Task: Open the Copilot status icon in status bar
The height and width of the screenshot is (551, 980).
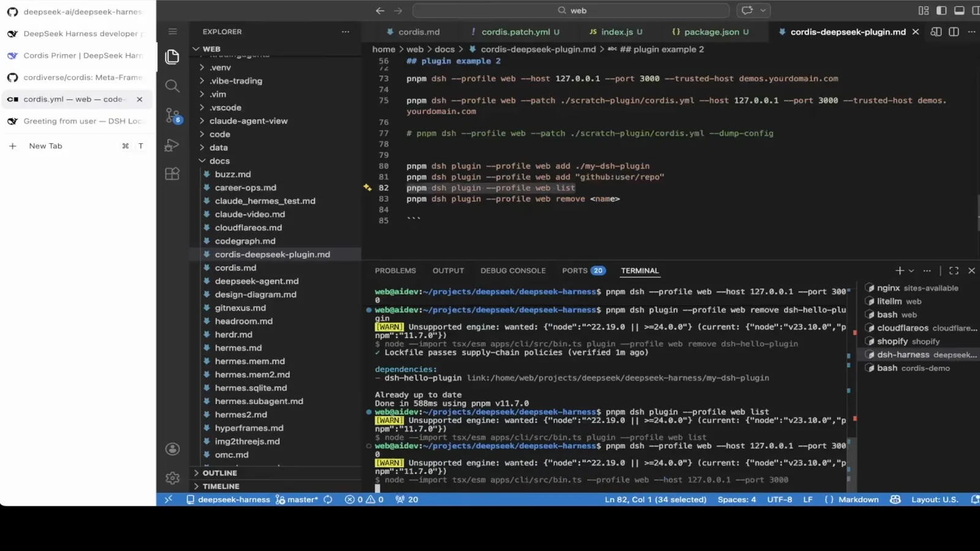Action: (x=895, y=500)
